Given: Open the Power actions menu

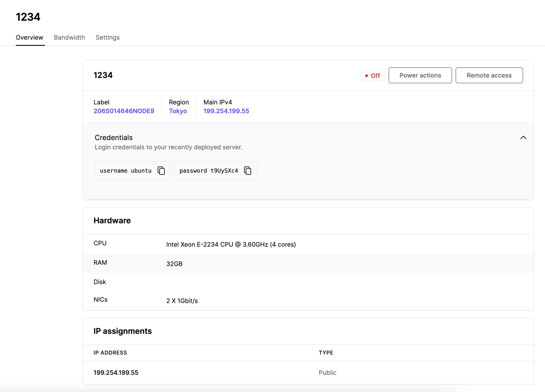Looking at the screenshot, I should pyautogui.click(x=420, y=75).
